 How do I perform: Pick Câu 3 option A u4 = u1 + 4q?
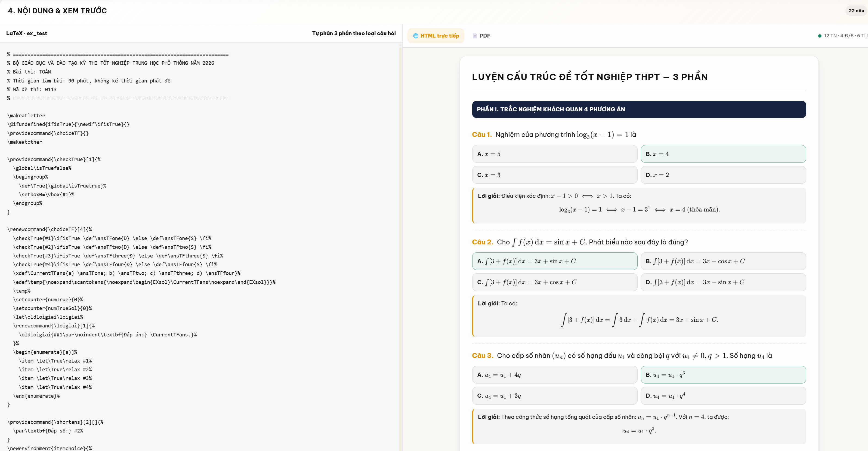click(554, 375)
